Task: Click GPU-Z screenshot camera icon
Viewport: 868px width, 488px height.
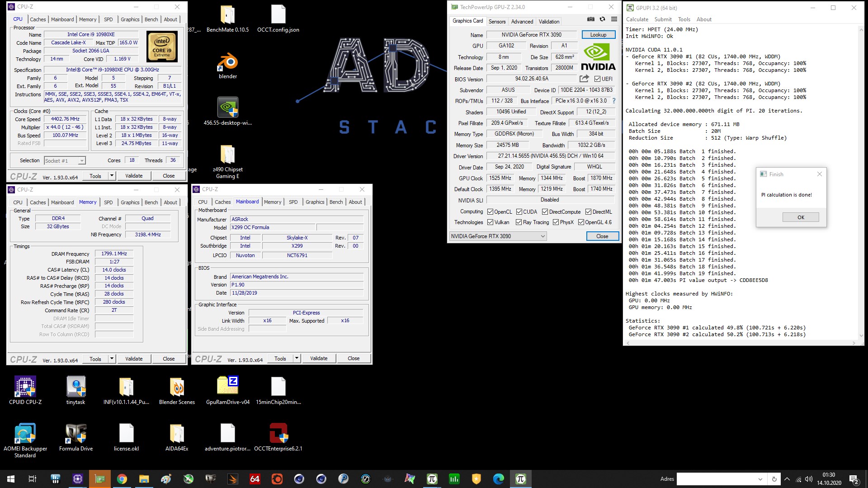Action: [590, 19]
